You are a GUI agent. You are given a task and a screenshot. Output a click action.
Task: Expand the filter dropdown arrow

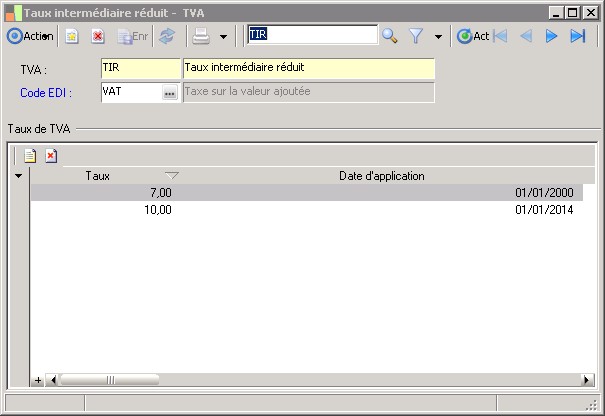[x=438, y=37]
